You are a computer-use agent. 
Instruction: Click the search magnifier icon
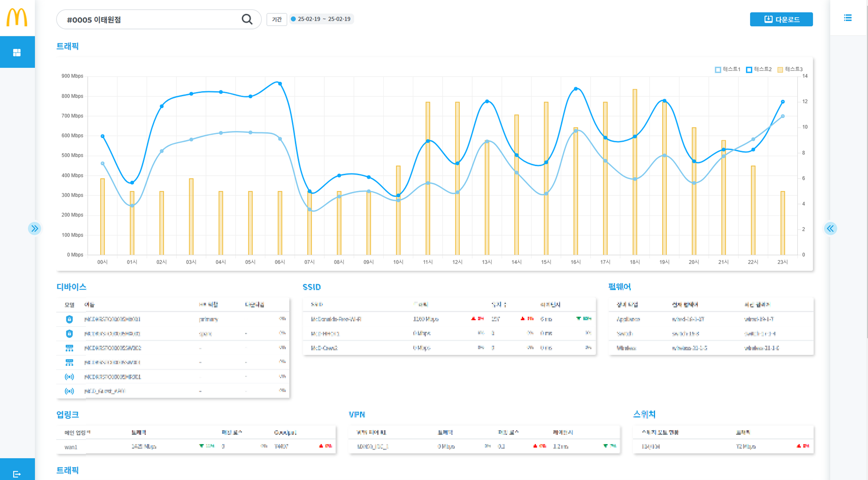pyautogui.click(x=247, y=19)
